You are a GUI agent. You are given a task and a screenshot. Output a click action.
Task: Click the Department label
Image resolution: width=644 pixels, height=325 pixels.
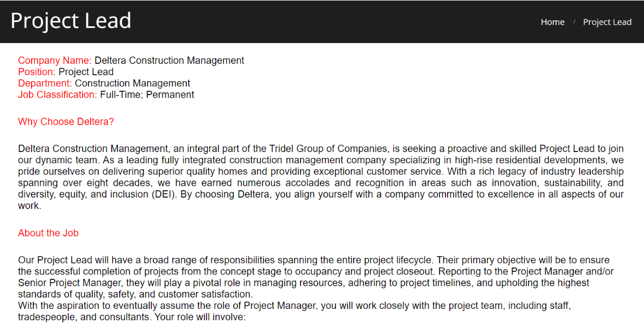pos(45,83)
